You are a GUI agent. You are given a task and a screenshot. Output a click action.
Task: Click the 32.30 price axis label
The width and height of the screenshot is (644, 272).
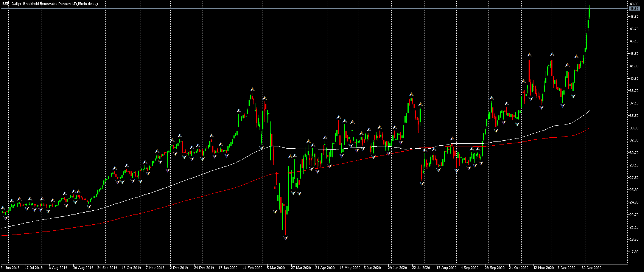634,140
